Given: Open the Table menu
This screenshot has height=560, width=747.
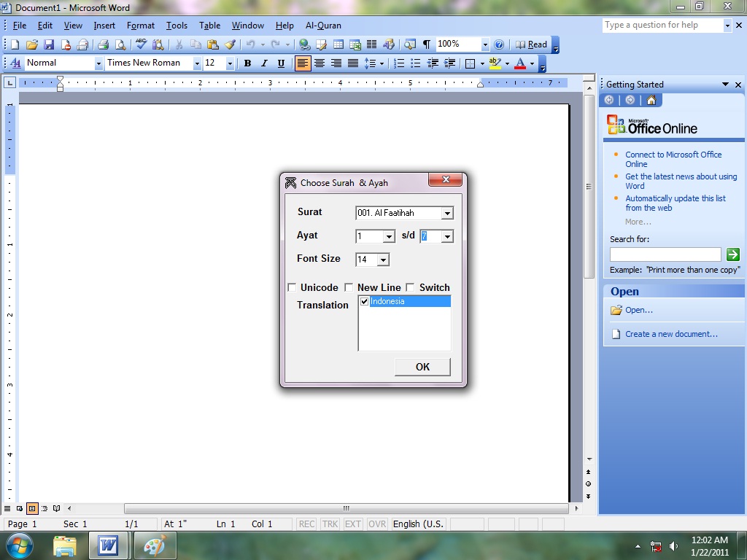Looking at the screenshot, I should [x=209, y=26].
